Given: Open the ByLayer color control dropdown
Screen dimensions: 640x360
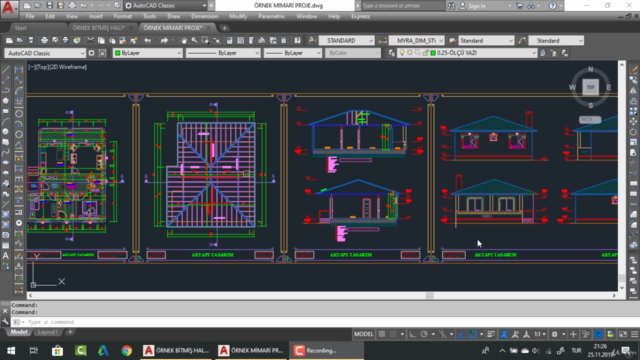Looking at the screenshot, I should [147, 53].
